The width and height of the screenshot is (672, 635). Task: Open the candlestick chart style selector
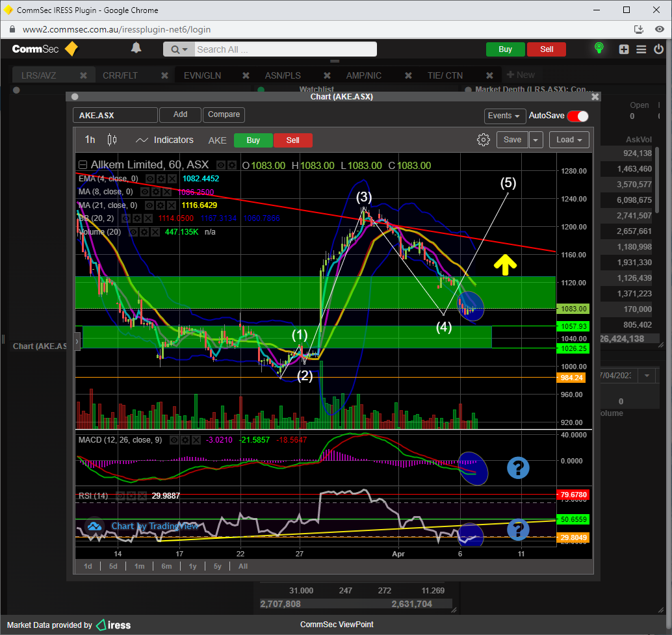(x=112, y=140)
